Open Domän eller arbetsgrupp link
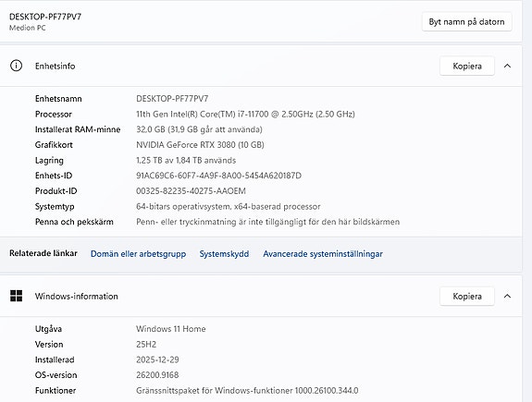This screenshot has width=532, height=402. (138, 254)
